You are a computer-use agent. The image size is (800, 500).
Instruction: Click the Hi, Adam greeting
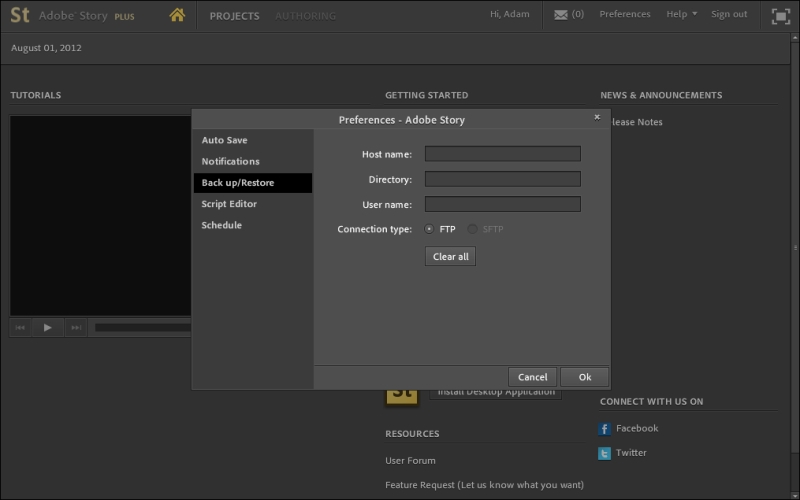pyautogui.click(x=510, y=14)
